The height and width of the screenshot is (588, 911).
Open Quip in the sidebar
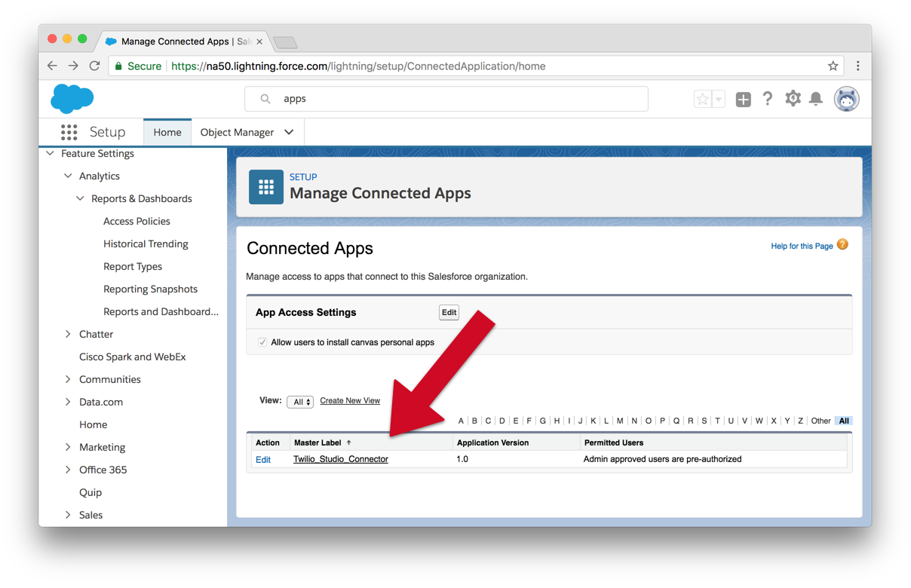tap(90, 492)
